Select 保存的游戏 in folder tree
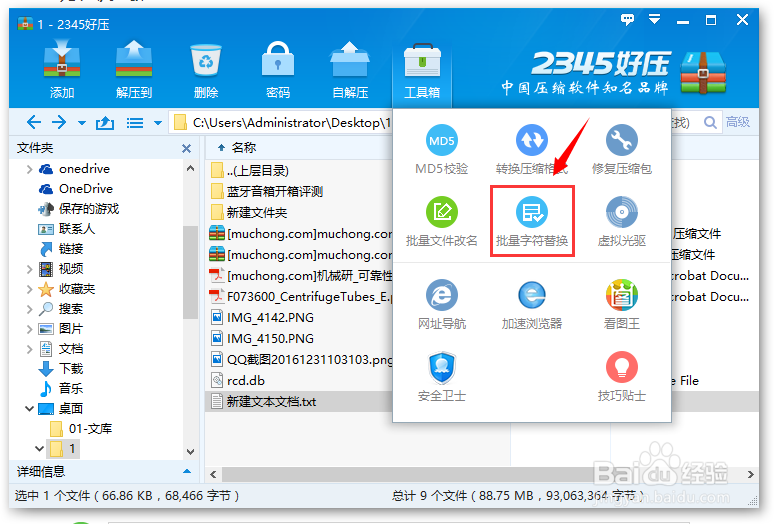 pos(89,209)
